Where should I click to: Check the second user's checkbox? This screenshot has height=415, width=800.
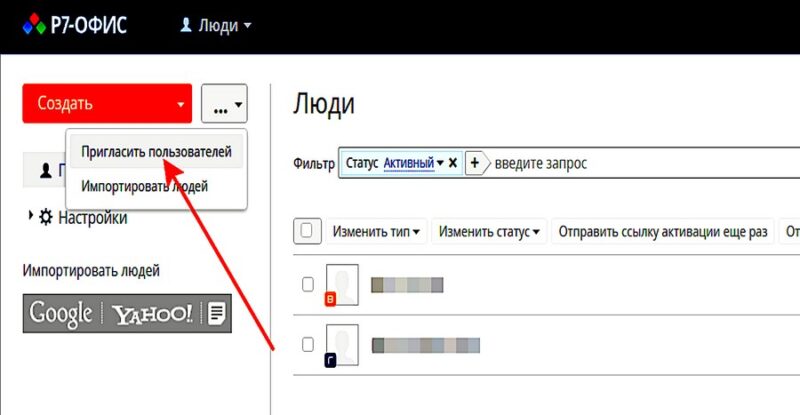308,345
